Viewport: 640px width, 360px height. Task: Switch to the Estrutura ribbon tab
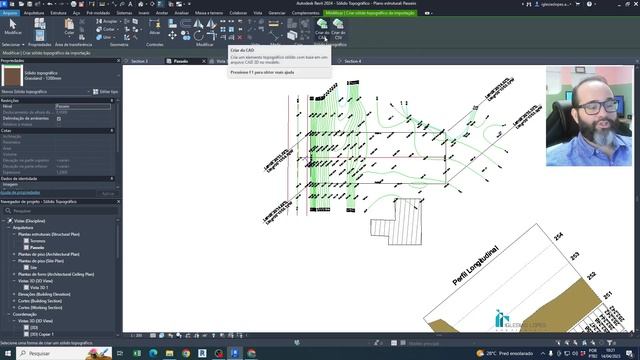pos(58,13)
